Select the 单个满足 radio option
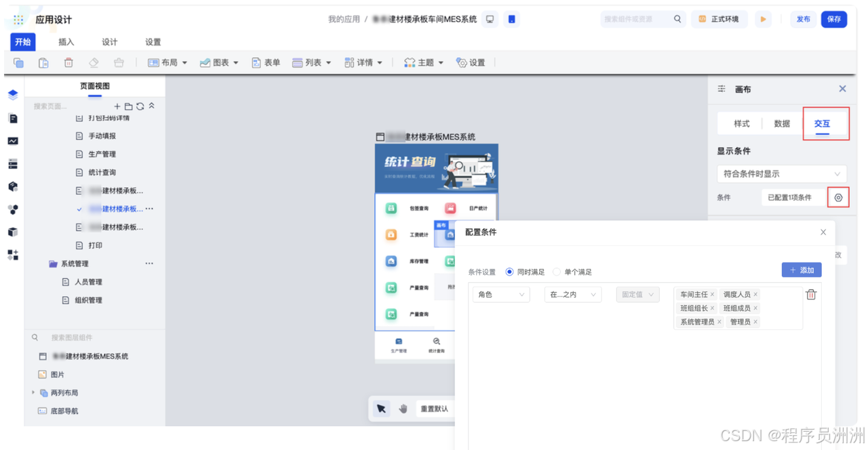The image size is (868, 450). click(x=556, y=271)
